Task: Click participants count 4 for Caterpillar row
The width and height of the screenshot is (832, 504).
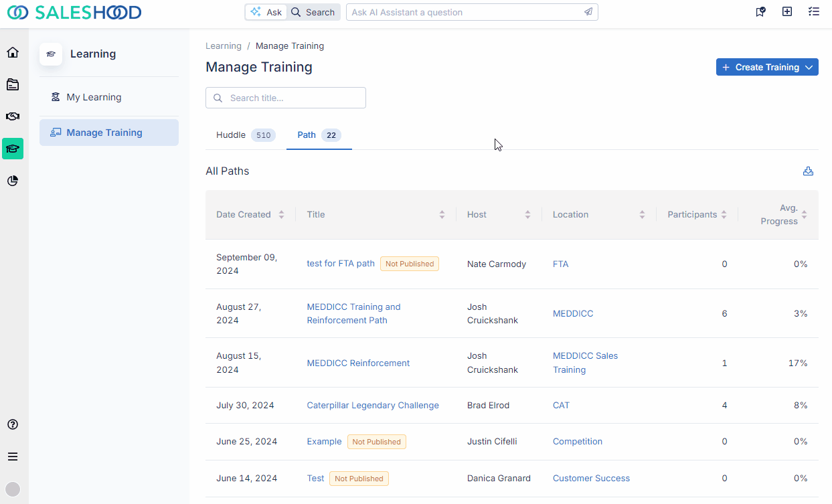Action: 724,406
